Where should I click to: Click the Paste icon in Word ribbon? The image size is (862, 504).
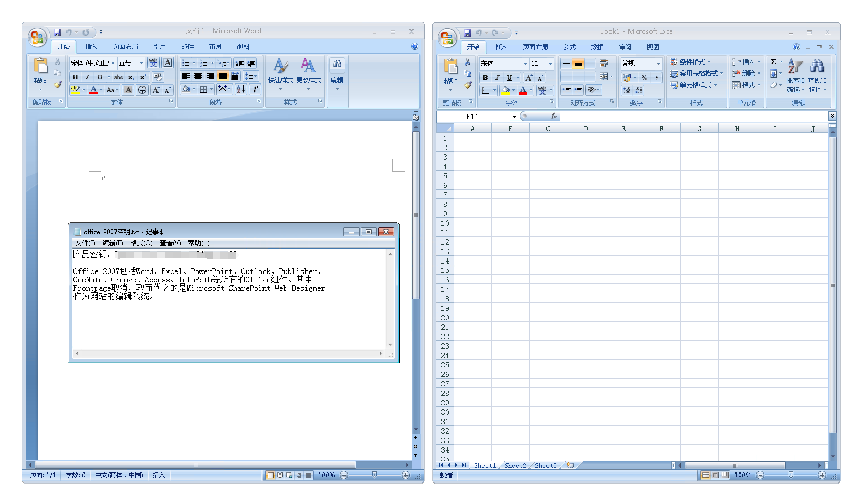tap(40, 66)
